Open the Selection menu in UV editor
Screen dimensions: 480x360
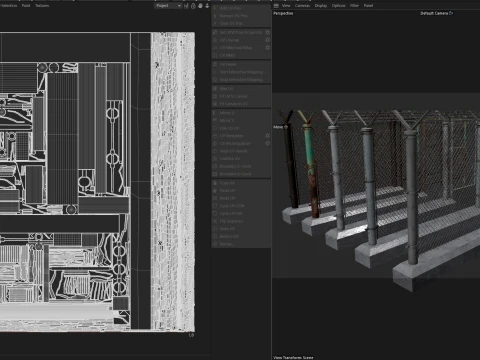[x=9, y=6]
